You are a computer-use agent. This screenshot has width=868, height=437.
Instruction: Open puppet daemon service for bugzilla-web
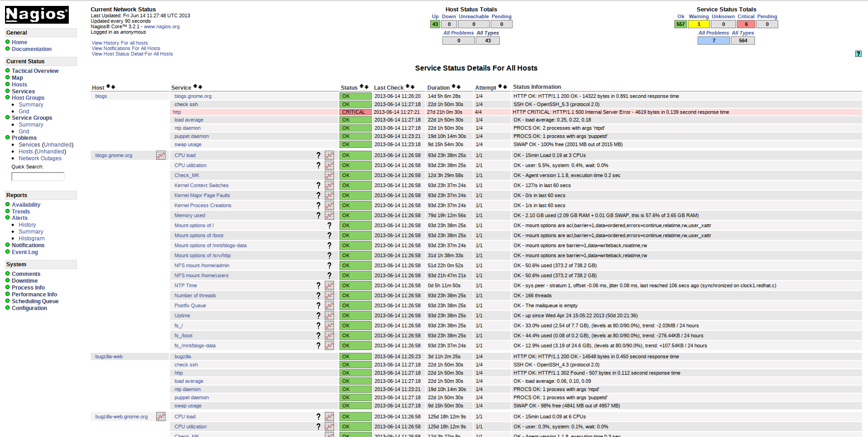coord(191,397)
